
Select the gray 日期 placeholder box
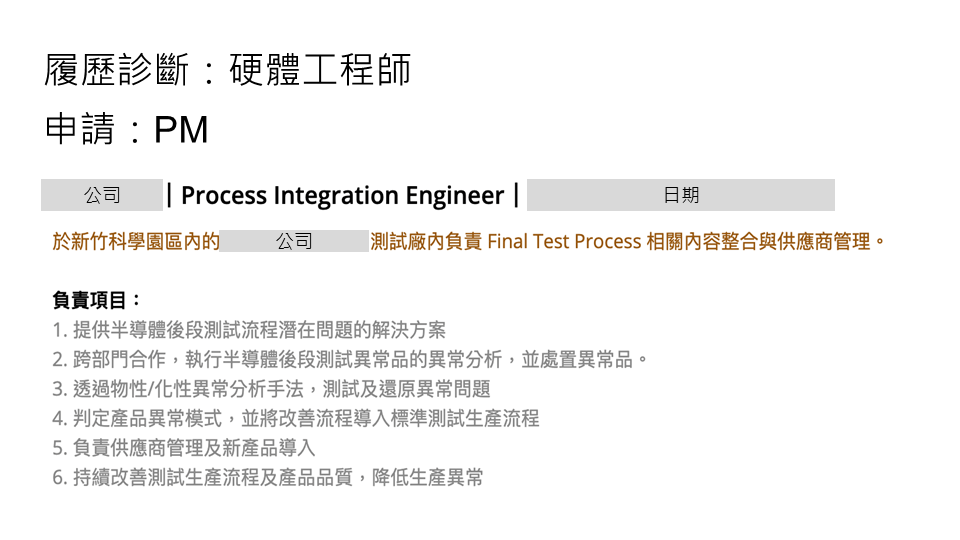tap(681, 195)
